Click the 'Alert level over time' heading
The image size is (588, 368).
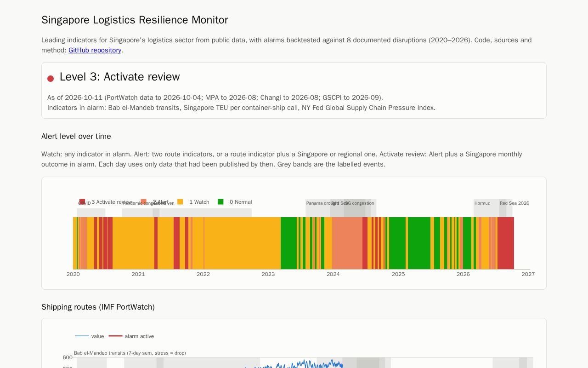pyautogui.click(x=76, y=136)
